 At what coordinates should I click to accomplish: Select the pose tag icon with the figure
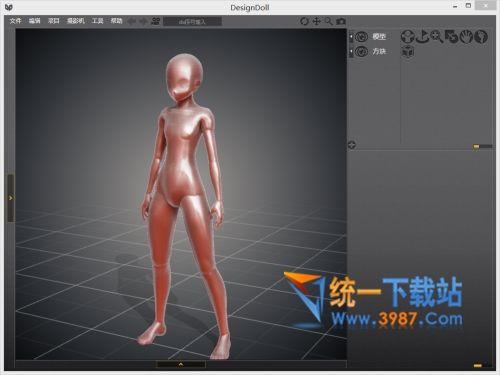[x=407, y=37]
